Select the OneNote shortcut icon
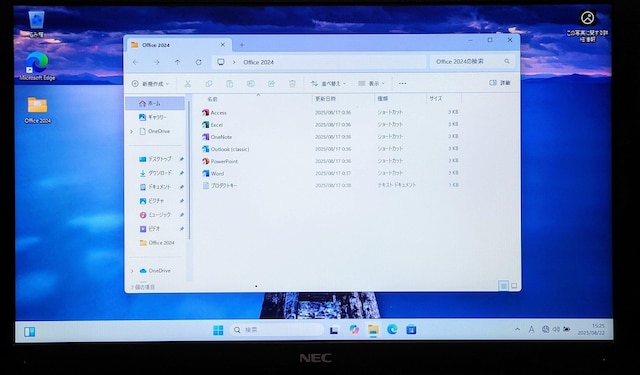This screenshot has height=375, width=640. [x=206, y=137]
